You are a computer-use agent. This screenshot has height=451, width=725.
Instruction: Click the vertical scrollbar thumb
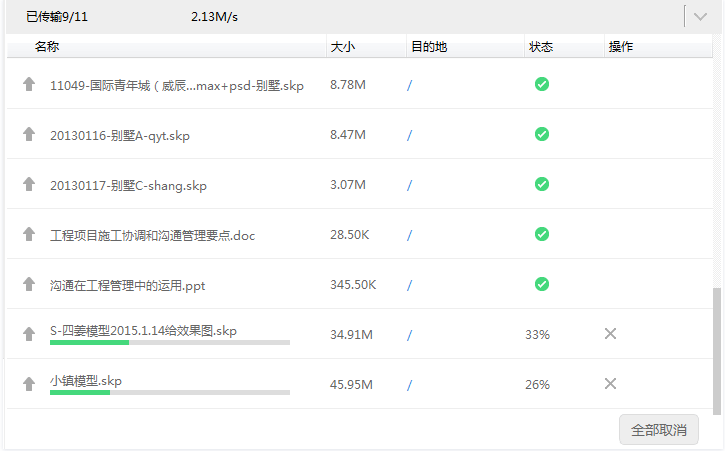point(717,352)
